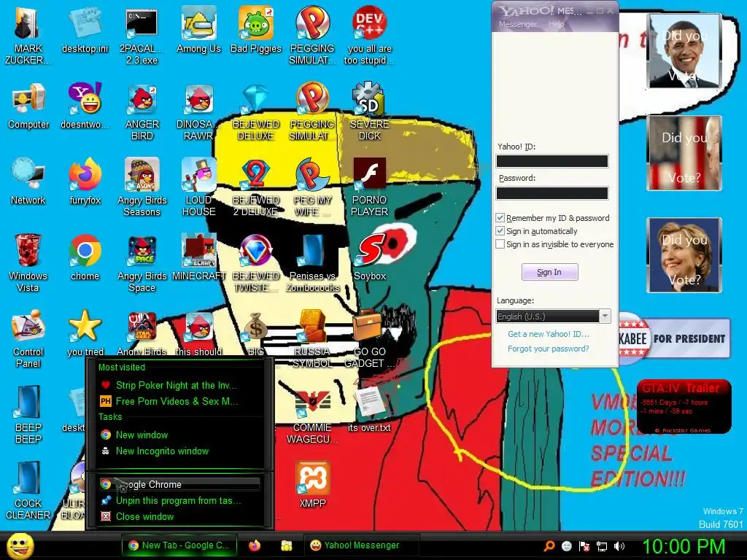
Task: Click the Hillary 'Did you Vote?' gadget
Action: coord(684,254)
